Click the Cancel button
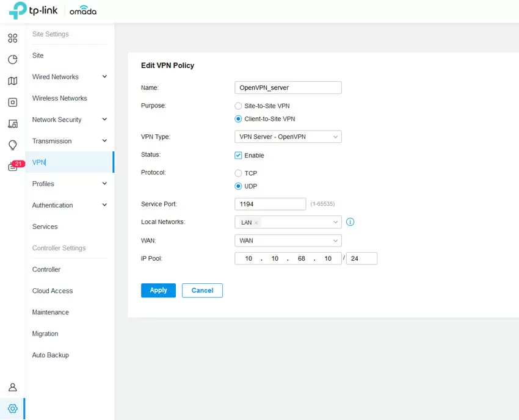 tap(202, 291)
